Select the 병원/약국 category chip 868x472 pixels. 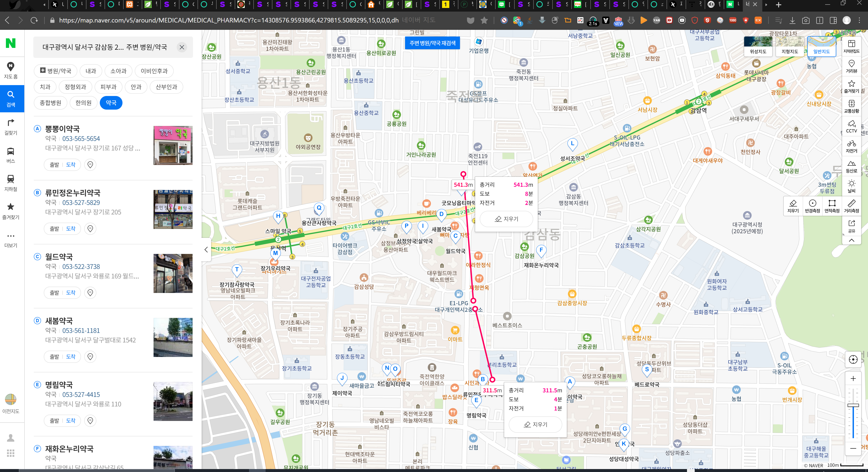56,71
